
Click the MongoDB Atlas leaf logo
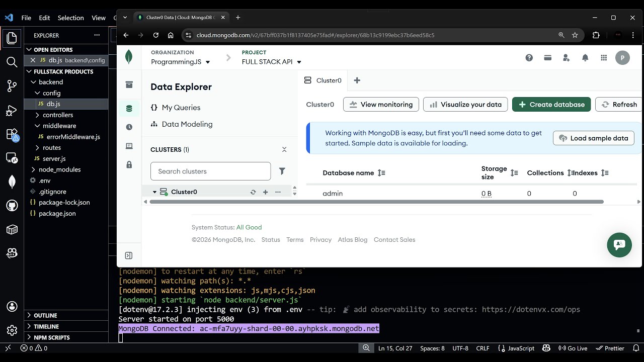pyautogui.click(x=129, y=57)
